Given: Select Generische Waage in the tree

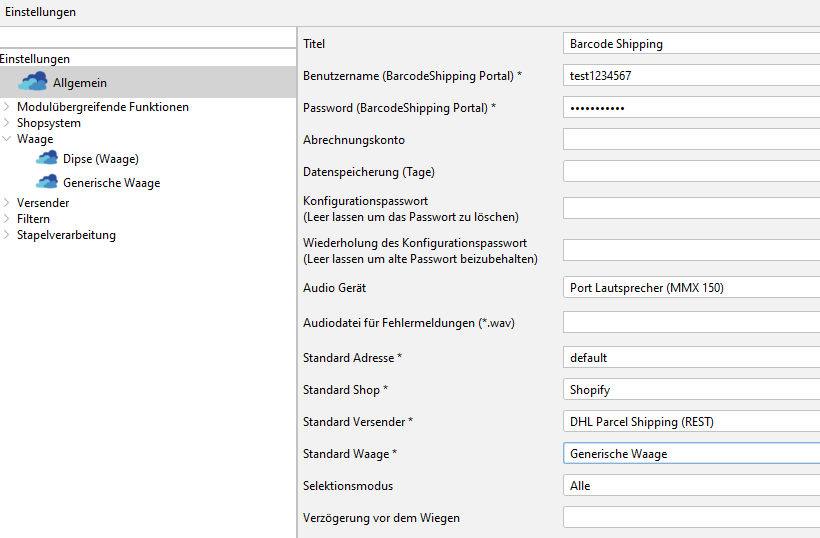Looking at the screenshot, I should click(x=111, y=183).
